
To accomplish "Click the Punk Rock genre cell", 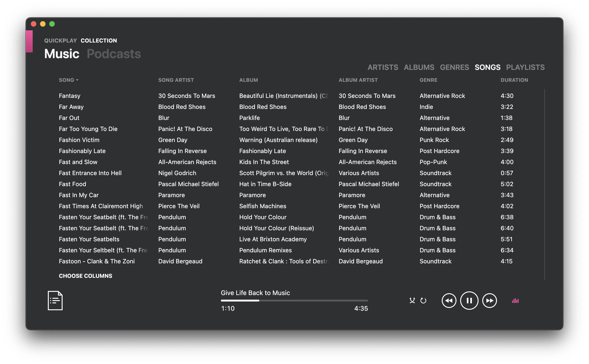I will pyautogui.click(x=434, y=140).
